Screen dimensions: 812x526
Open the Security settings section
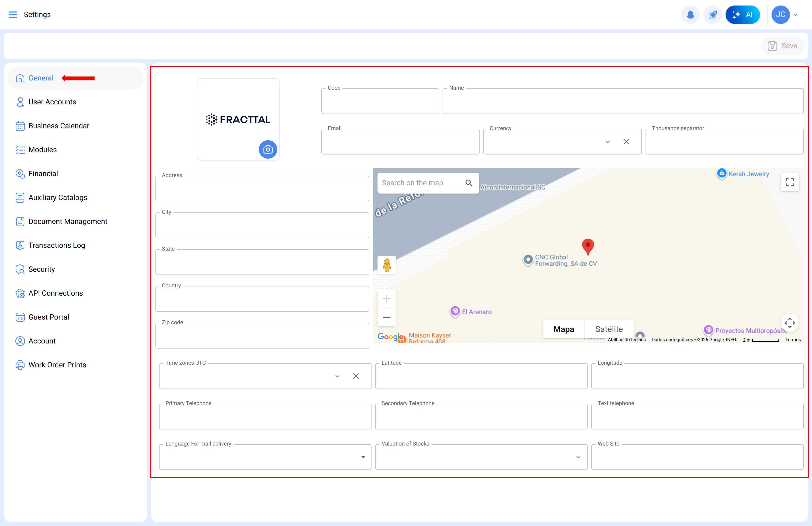tap(42, 269)
